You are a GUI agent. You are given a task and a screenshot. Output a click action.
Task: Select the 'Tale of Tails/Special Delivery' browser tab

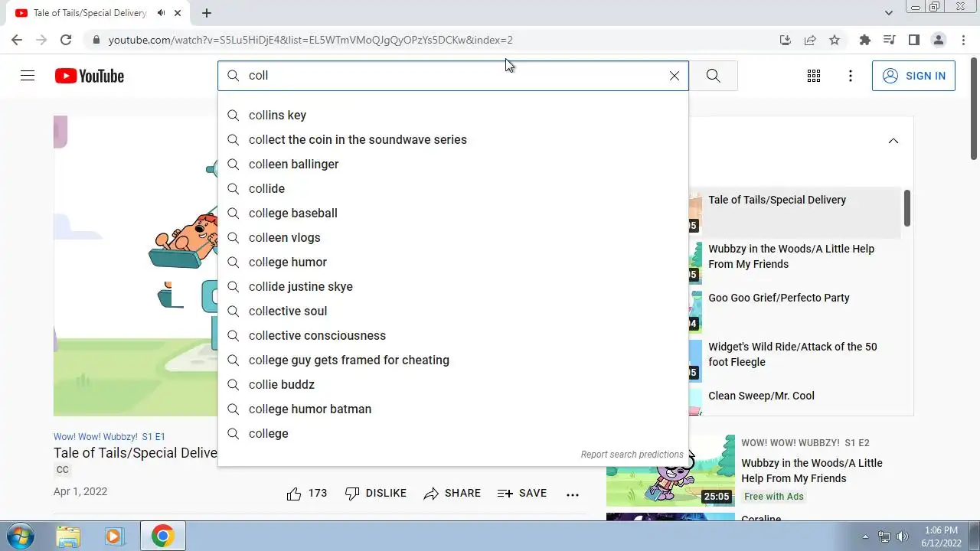tap(92, 13)
